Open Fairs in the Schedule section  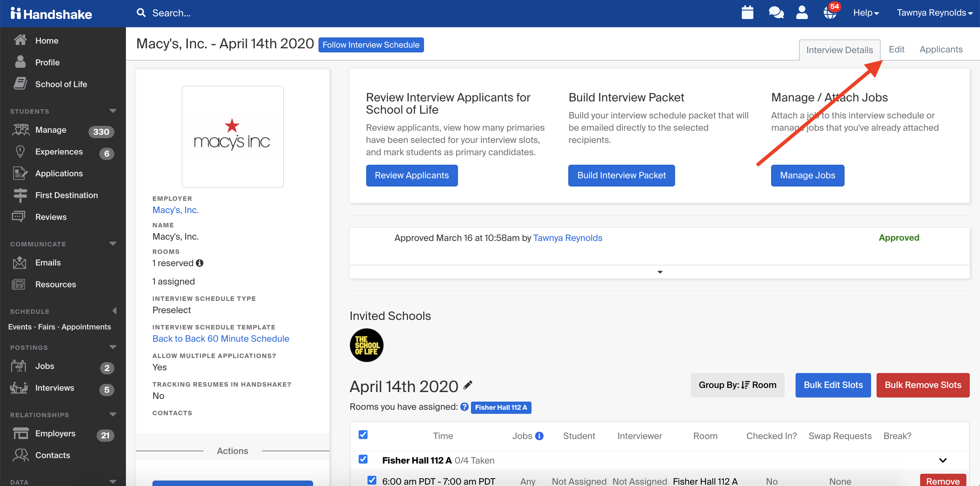point(46,326)
